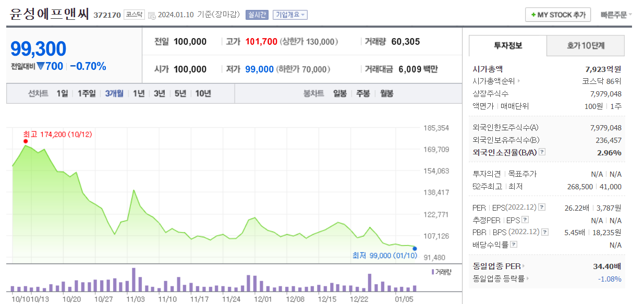Screen dimensions: 644x304
Task: Click the red 최고 174,200 marker dot
Action: pyautogui.click(x=26, y=141)
